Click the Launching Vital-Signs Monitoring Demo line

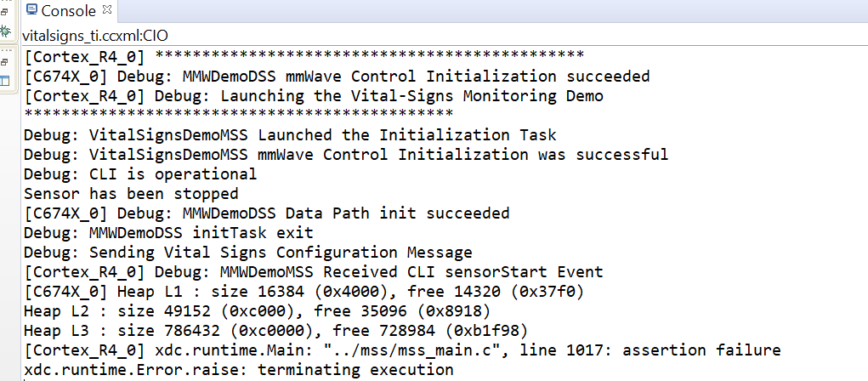(x=314, y=96)
